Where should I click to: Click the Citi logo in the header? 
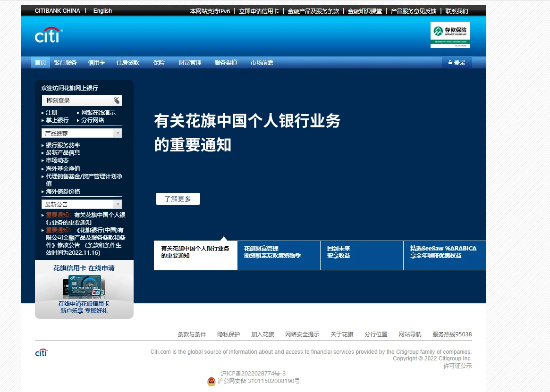click(x=48, y=35)
